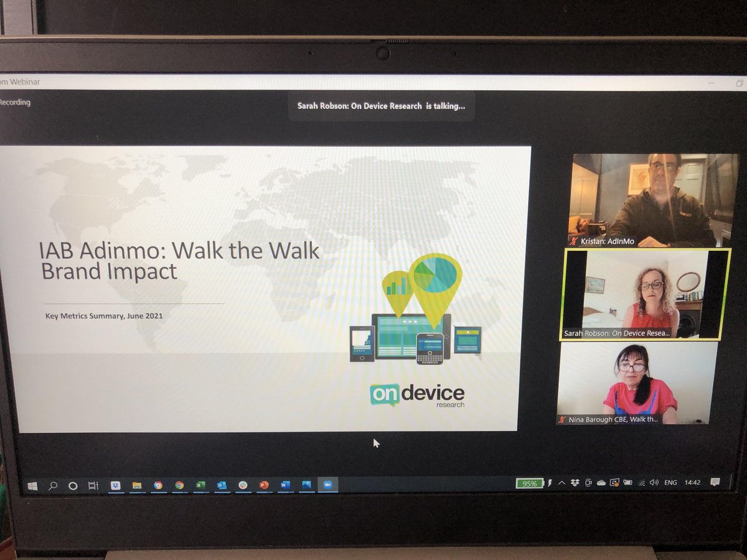Click muted mic icon beside Nina's name
Screen dimensions: 747x560
tap(562, 419)
